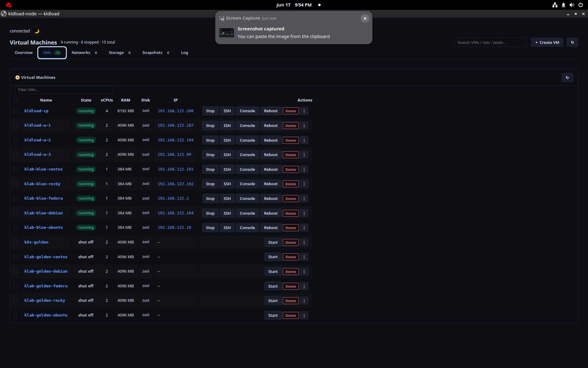The width and height of the screenshot is (588, 368).
Task: SSH into kldload-w-1
Action: click(x=227, y=126)
